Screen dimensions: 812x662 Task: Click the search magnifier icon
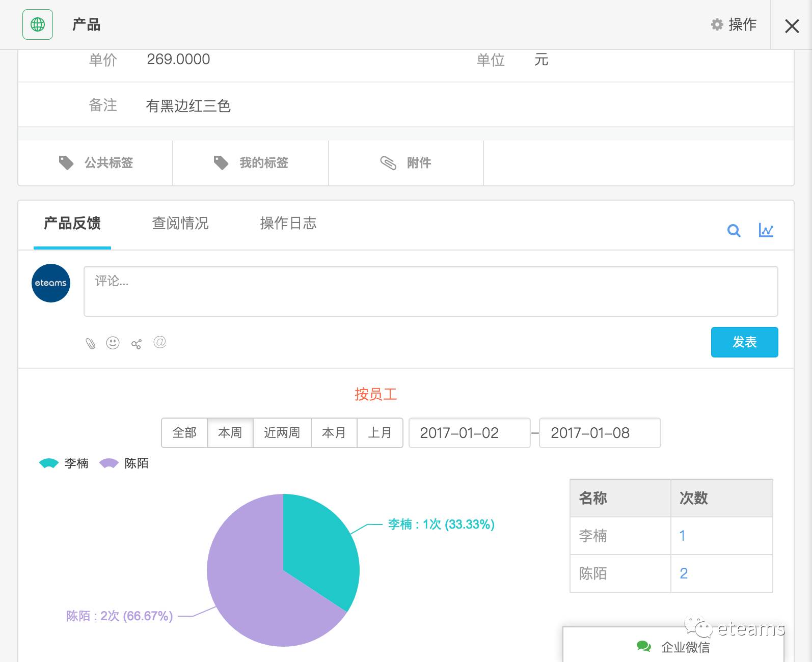[734, 231]
